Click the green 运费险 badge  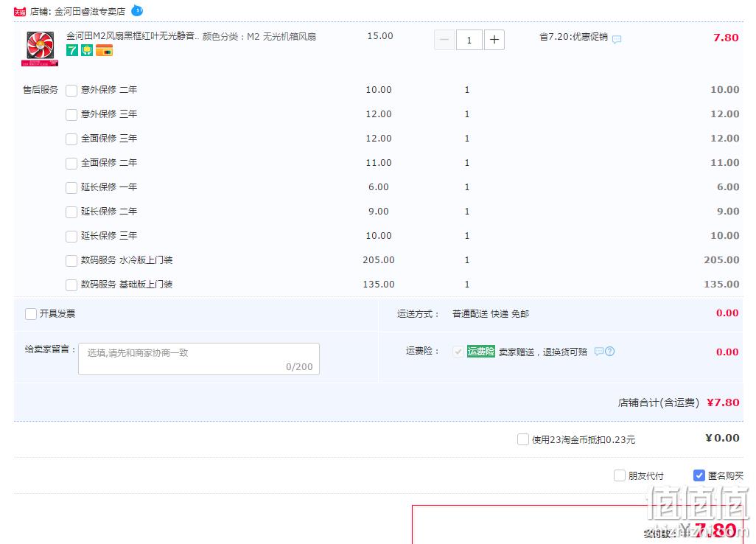(480, 352)
